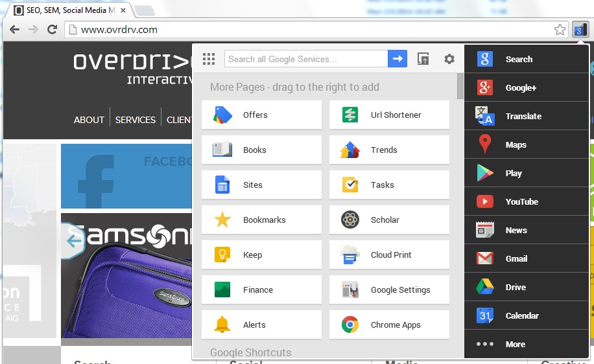Reload the page

click(x=52, y=30)
